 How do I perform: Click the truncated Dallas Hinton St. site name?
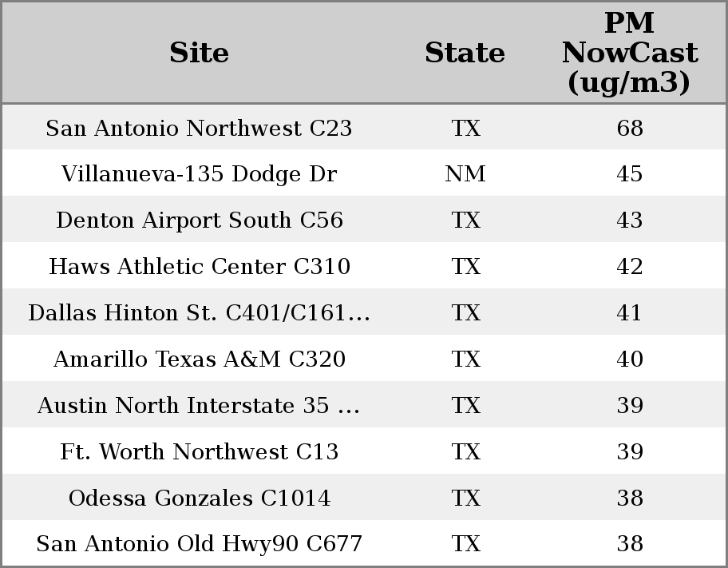[199, 313]
